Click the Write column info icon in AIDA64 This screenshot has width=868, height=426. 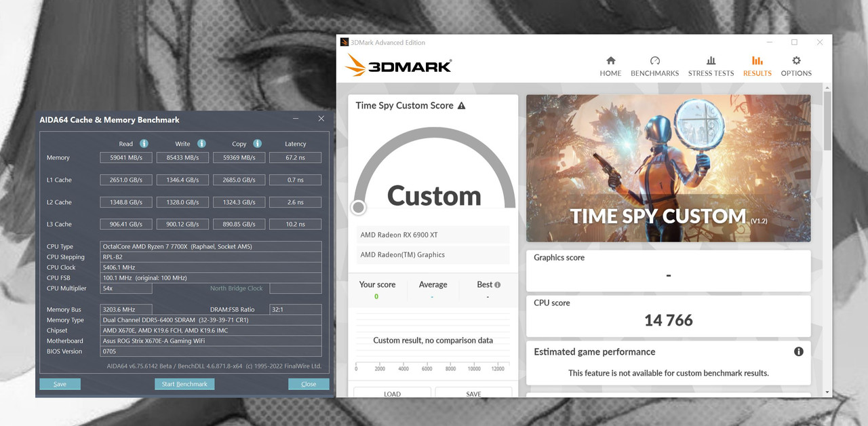click(201, 144)
